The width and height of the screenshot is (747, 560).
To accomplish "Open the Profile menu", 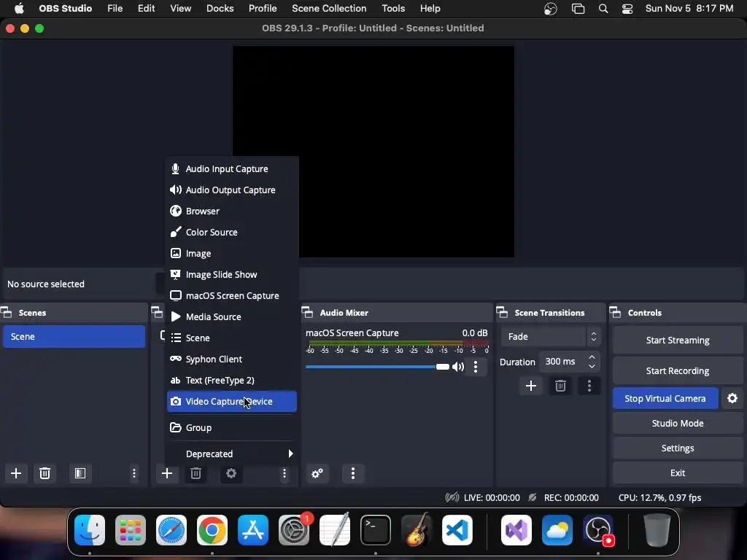I will pyautogui.click(x=263, y=9).
